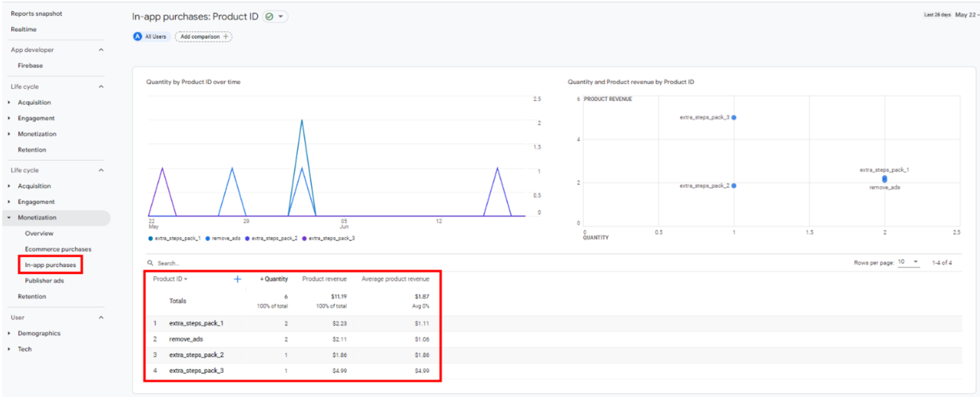The image size is (980, 397).
Task: Open the Rows per page dropdown
Action: (908, 262)
